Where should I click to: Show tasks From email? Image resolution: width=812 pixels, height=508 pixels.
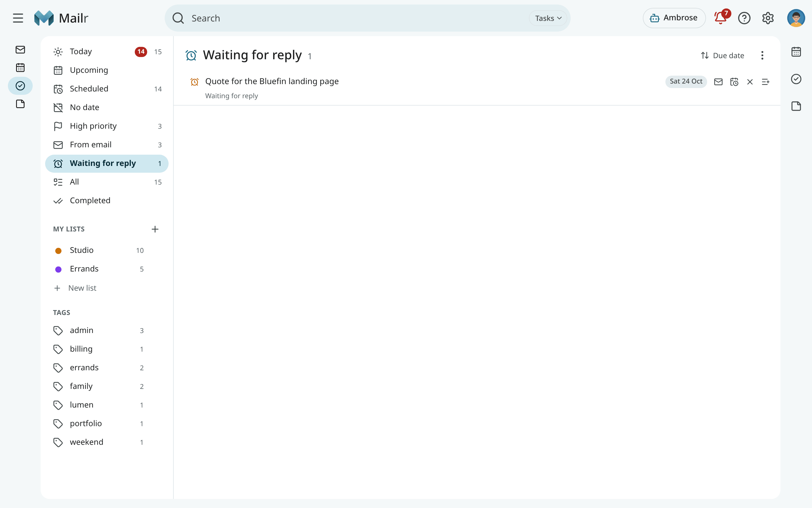(107, 145)
